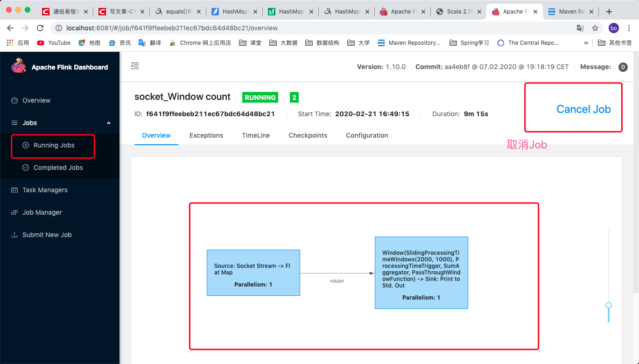
Task: Open the Chrome three-dot menu
Action: click(629, 28)
